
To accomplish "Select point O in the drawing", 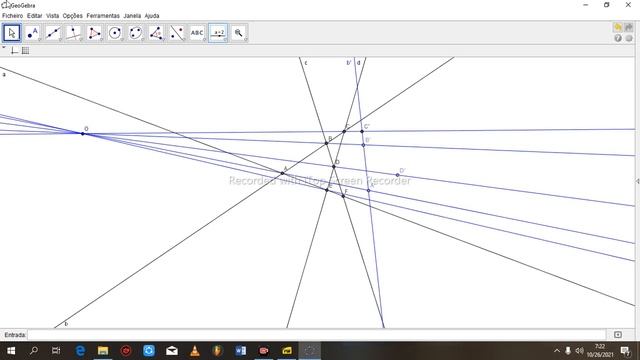I will pos(83,133).
